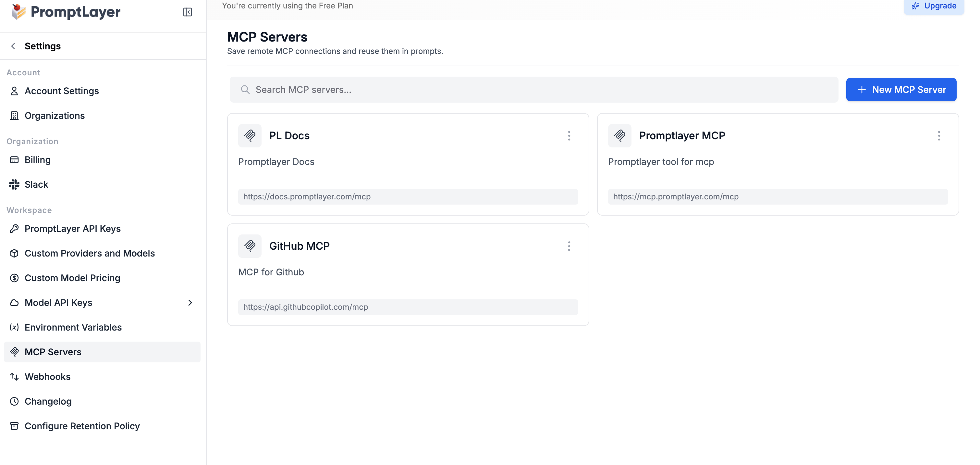
Task: Click the Custom Model Pricing dollar icon
Action: tap(14, 278)
